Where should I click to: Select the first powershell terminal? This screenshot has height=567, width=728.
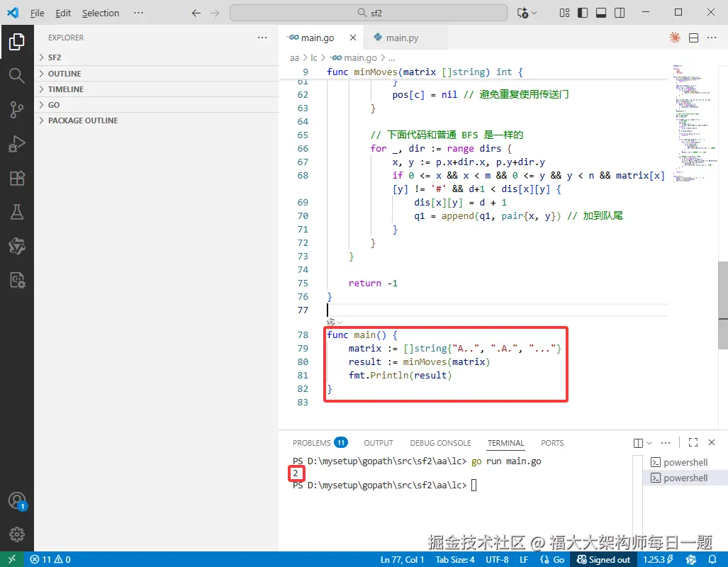(x=685, y=463)
